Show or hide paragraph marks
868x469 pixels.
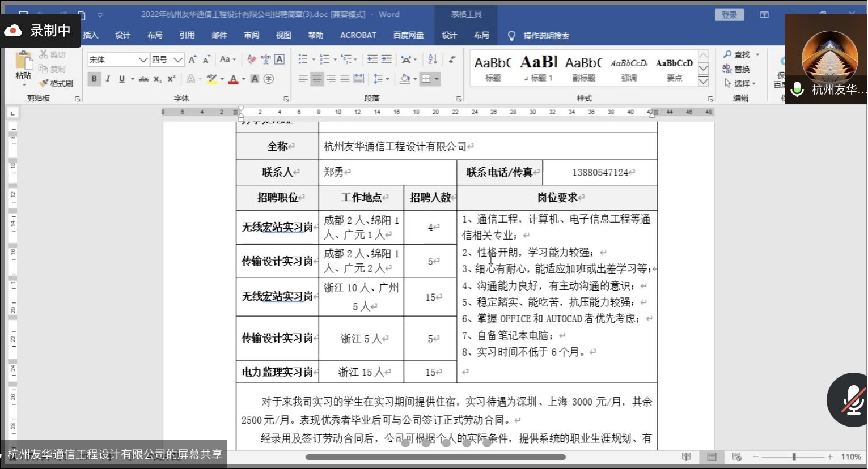pos(452,59)
